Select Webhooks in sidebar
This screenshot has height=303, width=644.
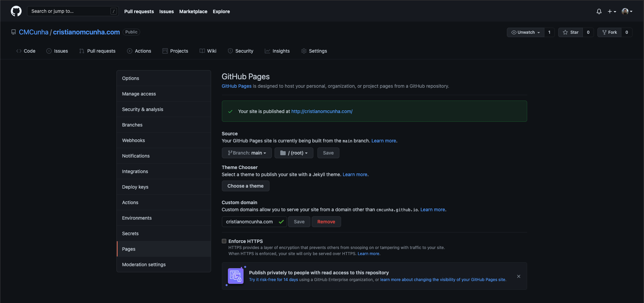(x=164, y=140)
